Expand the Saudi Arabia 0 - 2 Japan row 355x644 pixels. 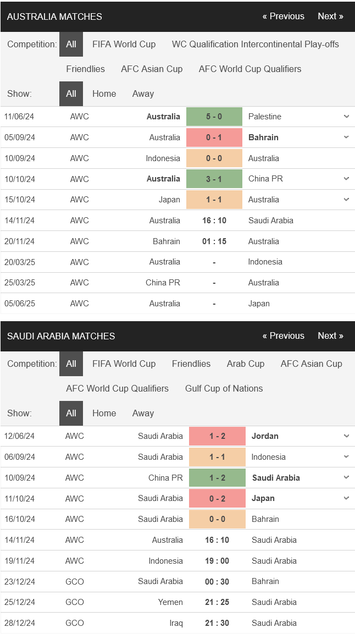pyautogui.click(x=346, y=499)
